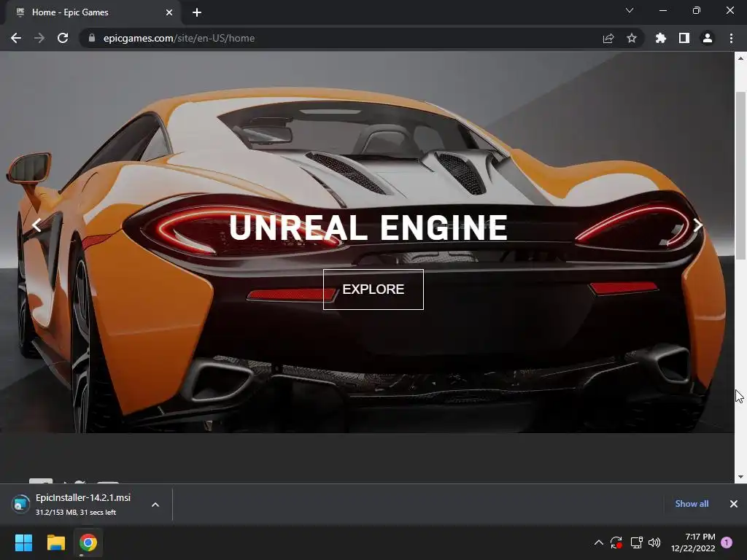Click the EXPLORE button
Image resolution: width=747 pixels, height=560 pixels.
(373, 289)
